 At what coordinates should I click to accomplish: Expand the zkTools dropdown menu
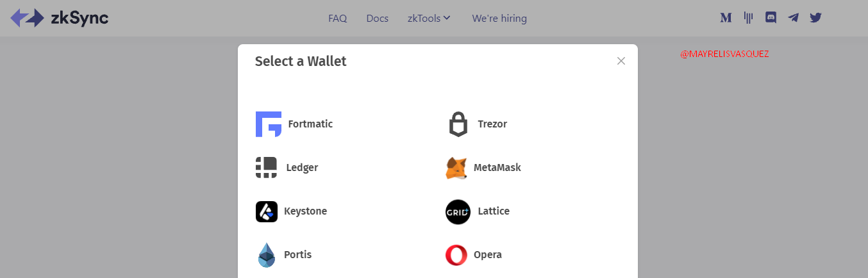click(x=429, y=19)
